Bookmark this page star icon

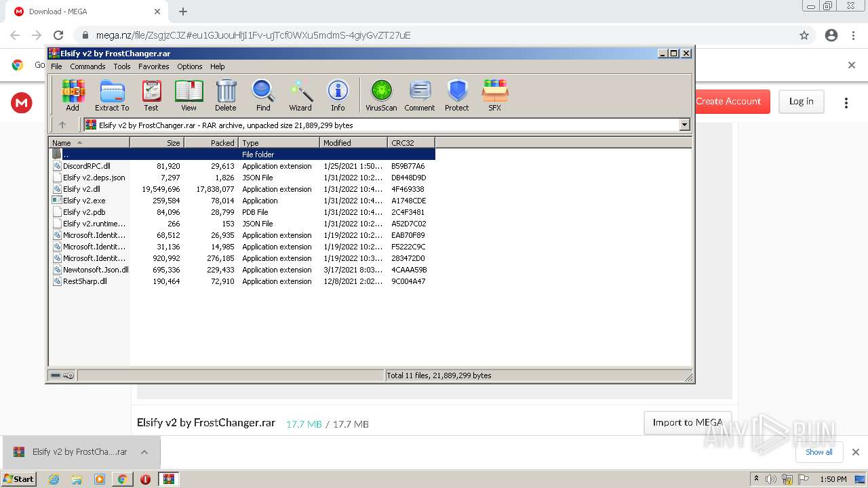tap(804, 35)
